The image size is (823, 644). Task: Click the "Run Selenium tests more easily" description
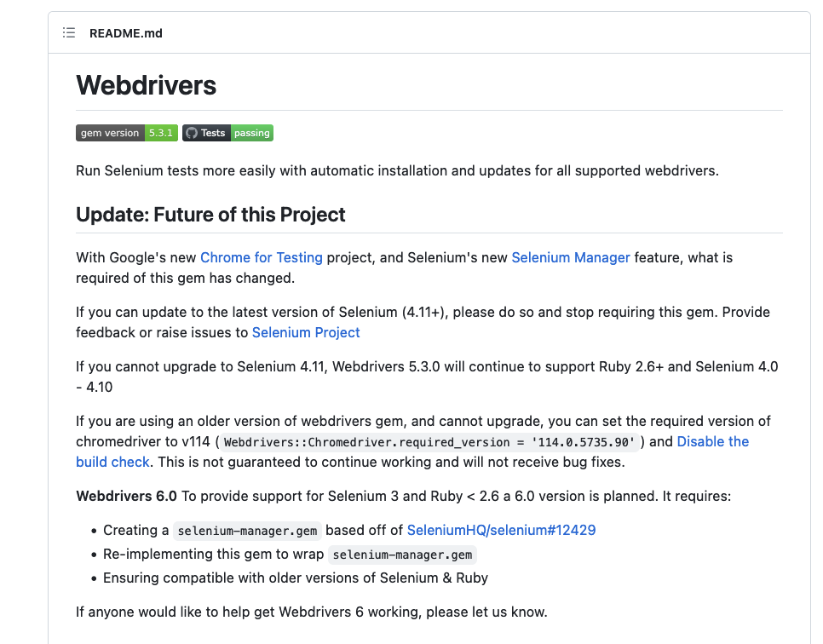pos(397,170)
